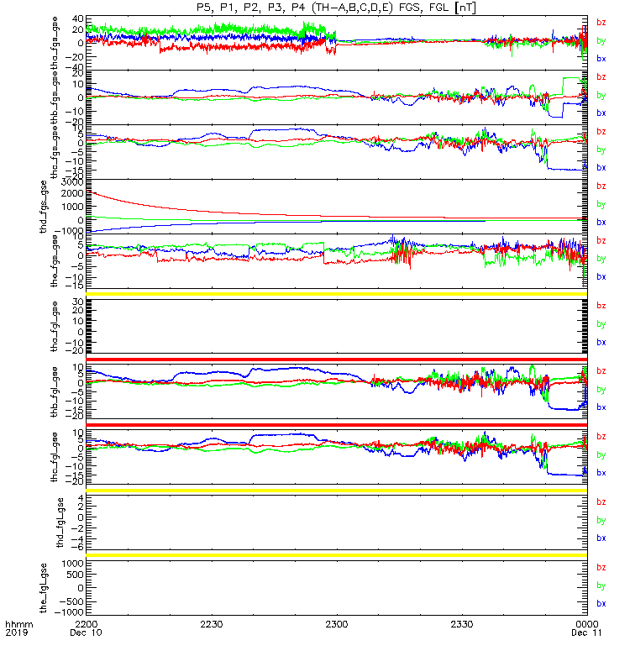The image size is (630, 672).
Task: Click the 2230 time tick label
Action: coord(212,624)
